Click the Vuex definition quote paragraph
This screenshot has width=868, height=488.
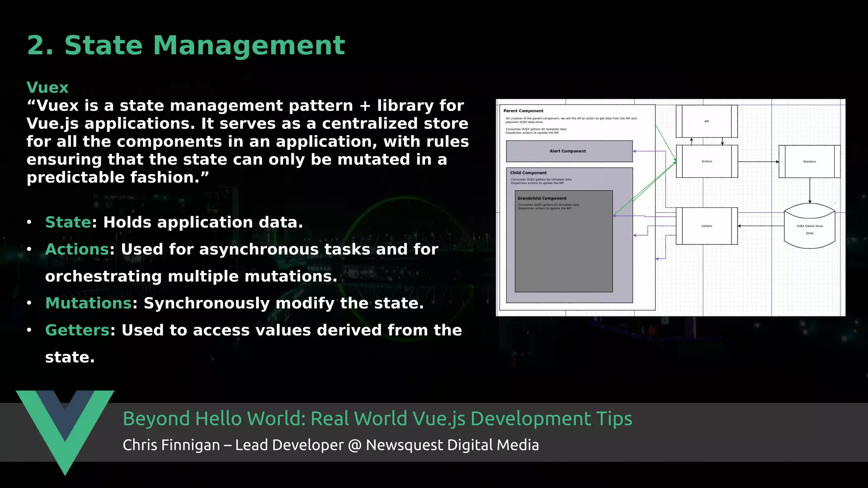coord(247,141)
